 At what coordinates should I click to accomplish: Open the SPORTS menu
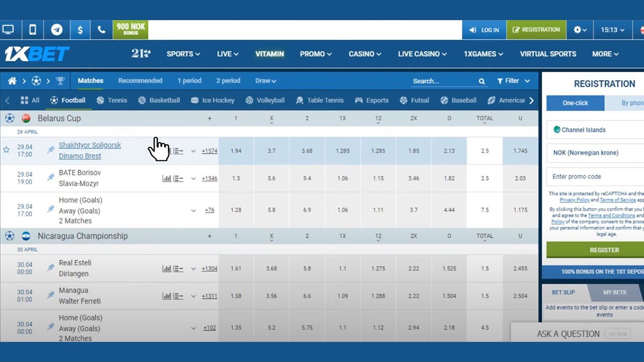tap(183, 54)
